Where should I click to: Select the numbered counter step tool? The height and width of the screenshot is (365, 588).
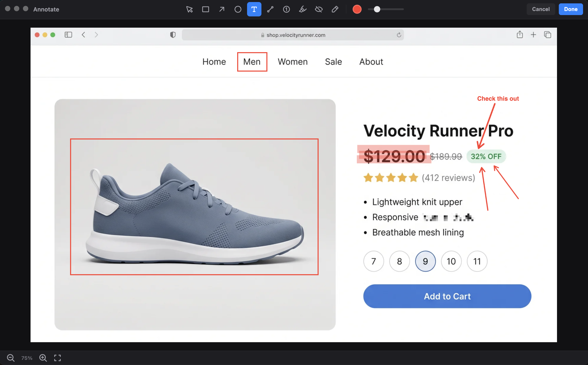(286, 9)
